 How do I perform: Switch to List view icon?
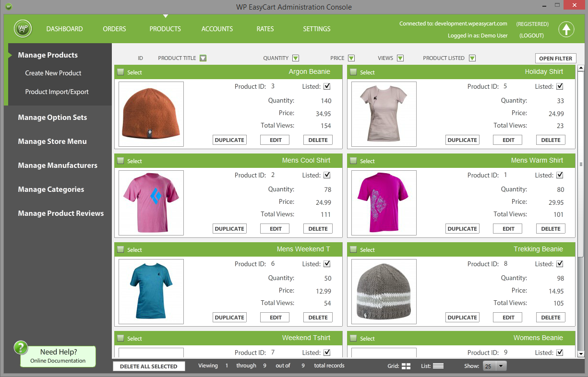[438, 366]
